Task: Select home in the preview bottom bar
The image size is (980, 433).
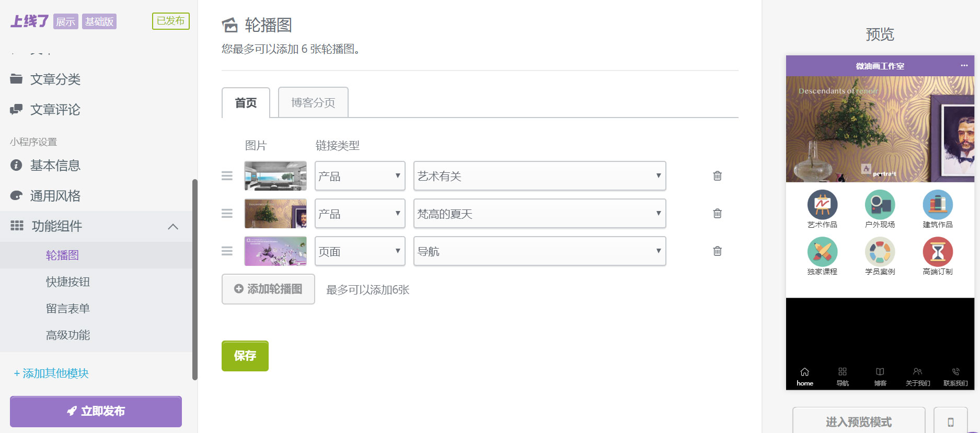Action: [804, 376]
